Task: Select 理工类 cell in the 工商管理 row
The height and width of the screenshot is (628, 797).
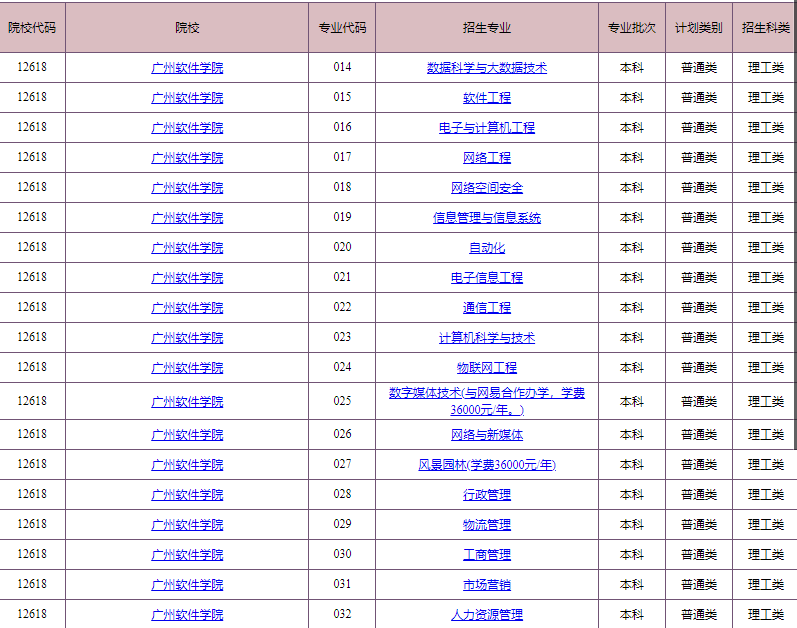Action: [x=765, y=554]
